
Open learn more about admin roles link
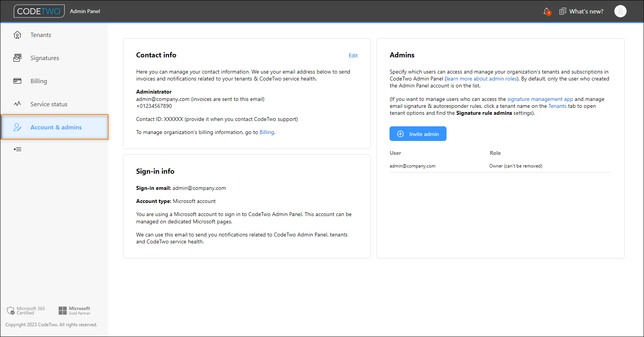pos(482,79)
